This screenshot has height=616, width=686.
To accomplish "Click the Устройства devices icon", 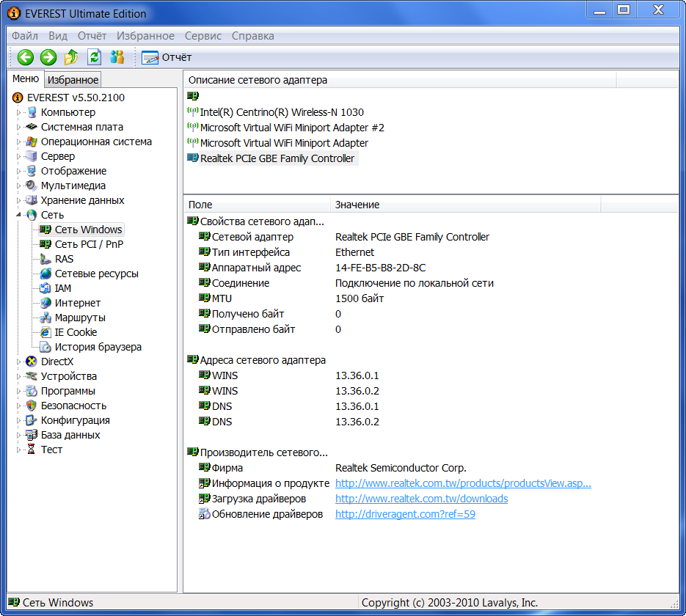I will 32,376.
